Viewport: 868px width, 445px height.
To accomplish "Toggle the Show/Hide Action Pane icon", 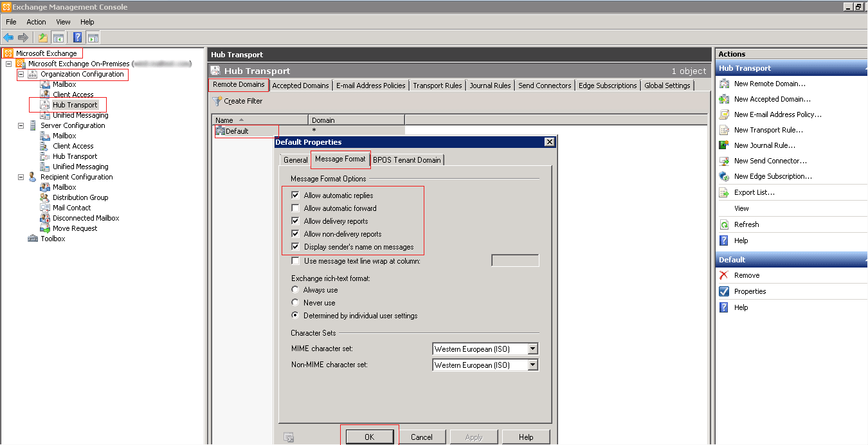I will 93,37.
